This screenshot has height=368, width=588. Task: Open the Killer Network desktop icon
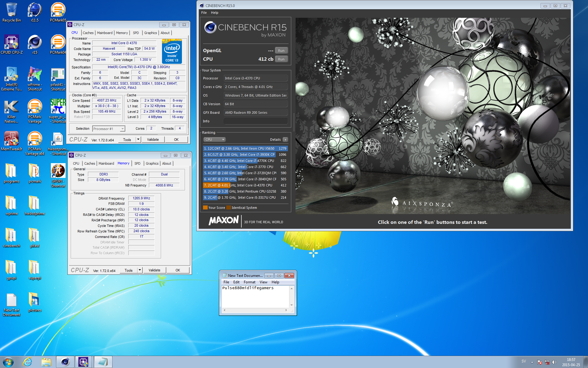pyautogui.click(x=12, y=111)
